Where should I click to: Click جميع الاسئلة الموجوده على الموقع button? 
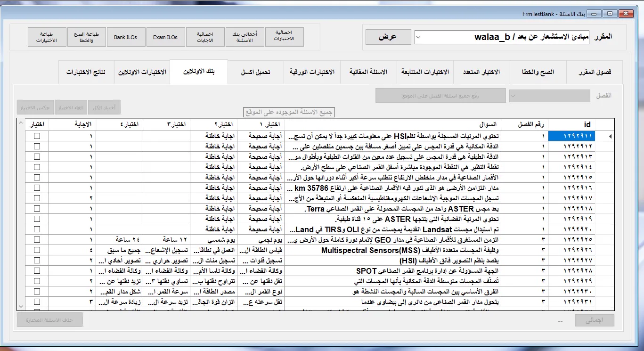pos(289,113)
